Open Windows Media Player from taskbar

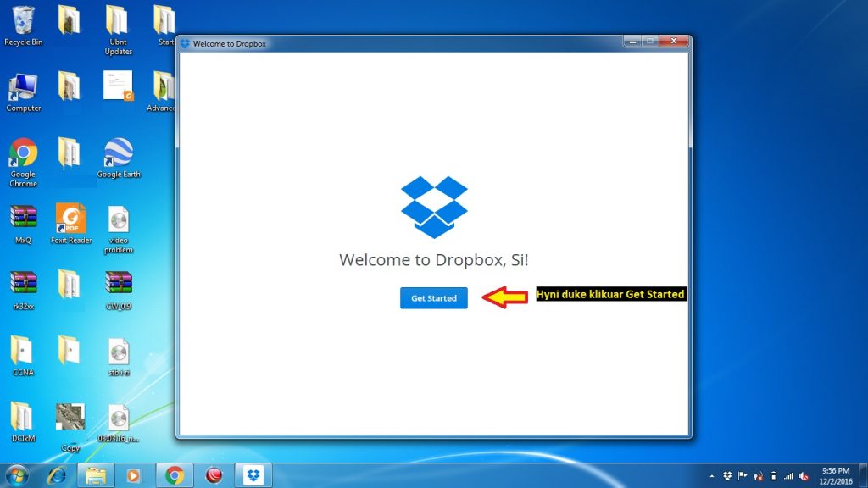point(133,475)
